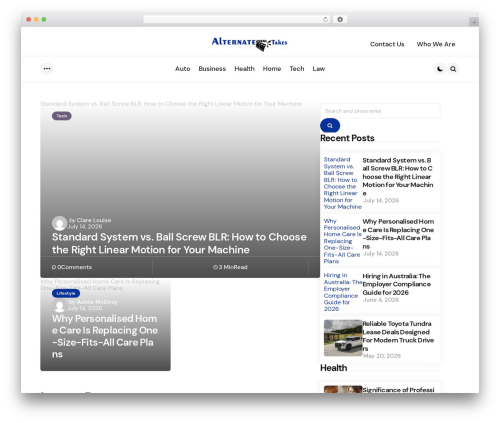Open the Health menu item
This screenshot has height=423, width=500.
tap(244, 69)
